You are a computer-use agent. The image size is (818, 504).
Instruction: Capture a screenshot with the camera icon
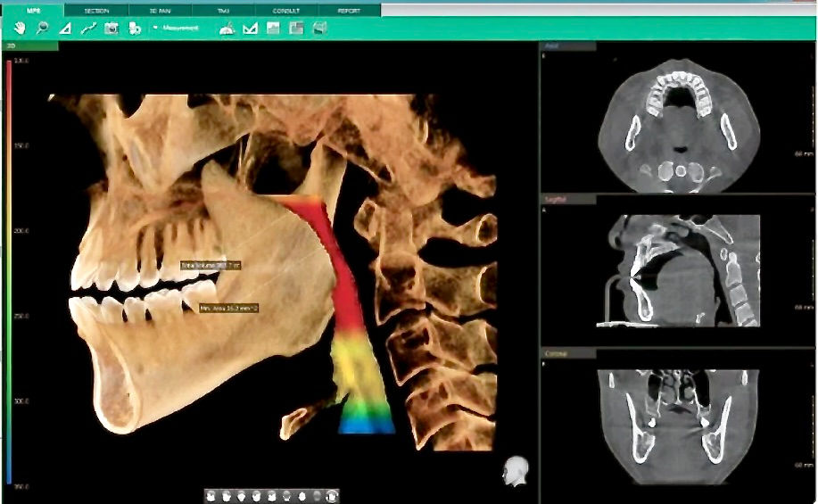[112, 29]
